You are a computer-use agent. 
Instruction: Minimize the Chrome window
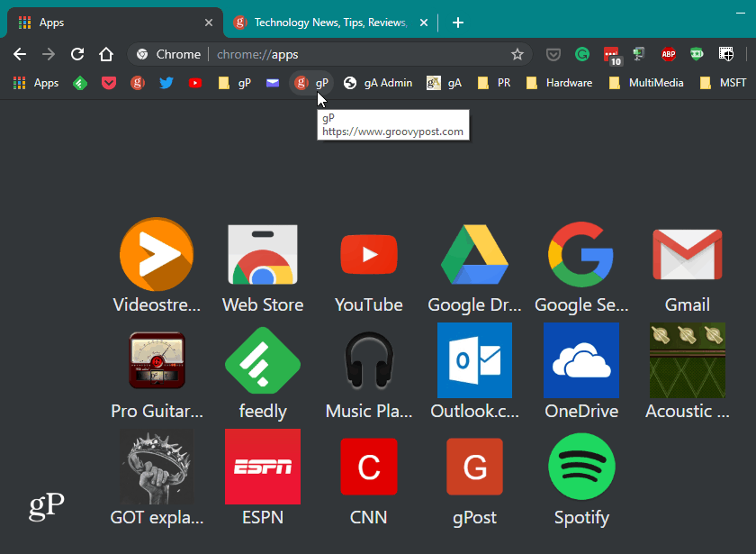(741, 13)
